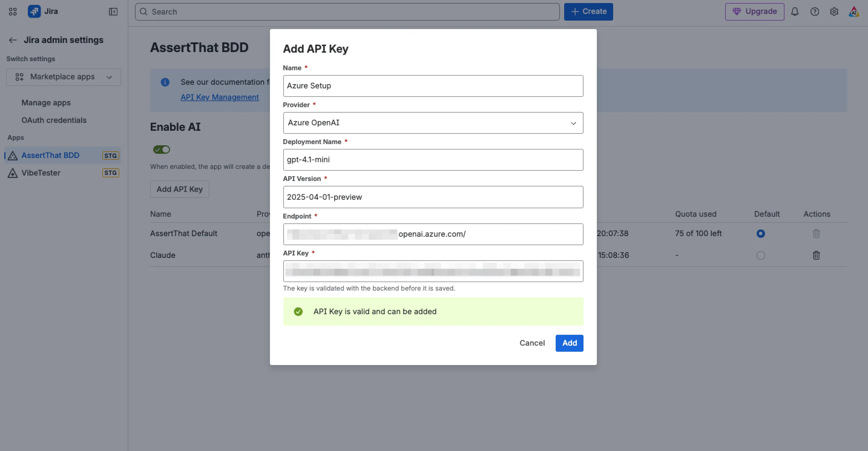The image size is (868, 451).
Task: Click the Add button in dialog
Action: coord(569,343)
